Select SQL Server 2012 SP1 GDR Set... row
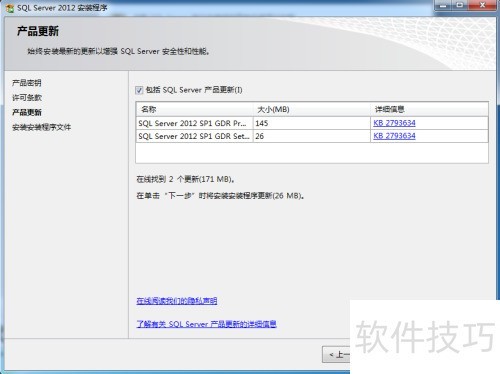Image resolution: width=500 pixels, height=374 pixels. (x=312, y=136)
